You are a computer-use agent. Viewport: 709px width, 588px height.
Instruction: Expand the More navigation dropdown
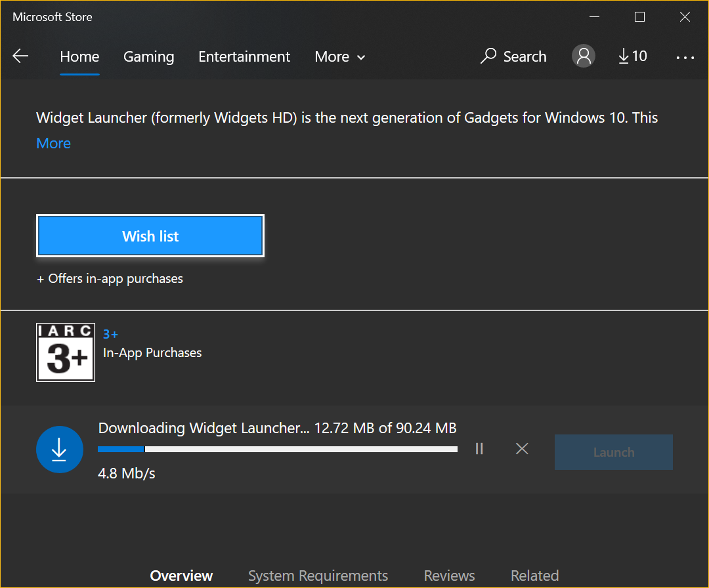[339, 56]
